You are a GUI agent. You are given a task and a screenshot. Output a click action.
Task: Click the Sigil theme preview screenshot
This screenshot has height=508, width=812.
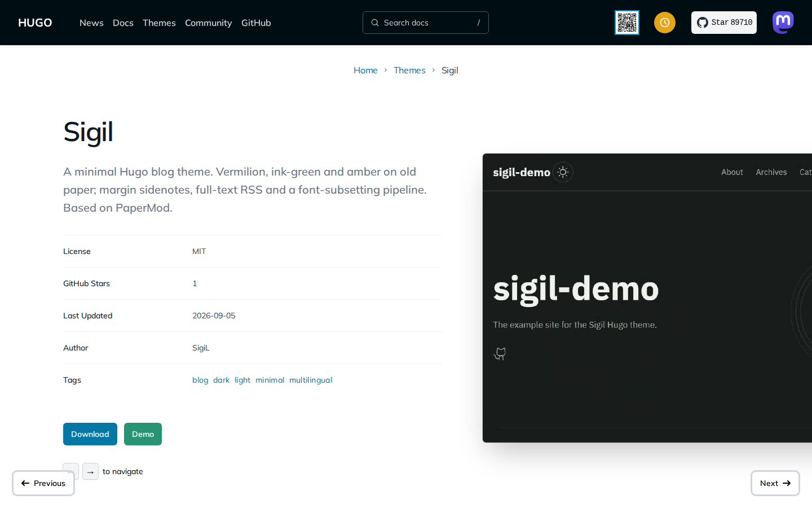(x=647, y=298)
